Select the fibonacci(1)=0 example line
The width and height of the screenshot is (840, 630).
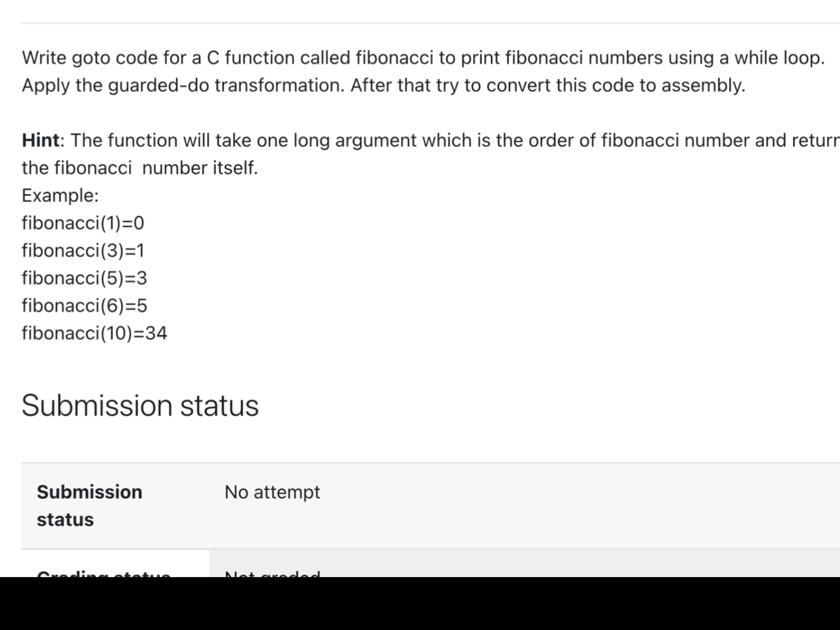click(83, 223)
